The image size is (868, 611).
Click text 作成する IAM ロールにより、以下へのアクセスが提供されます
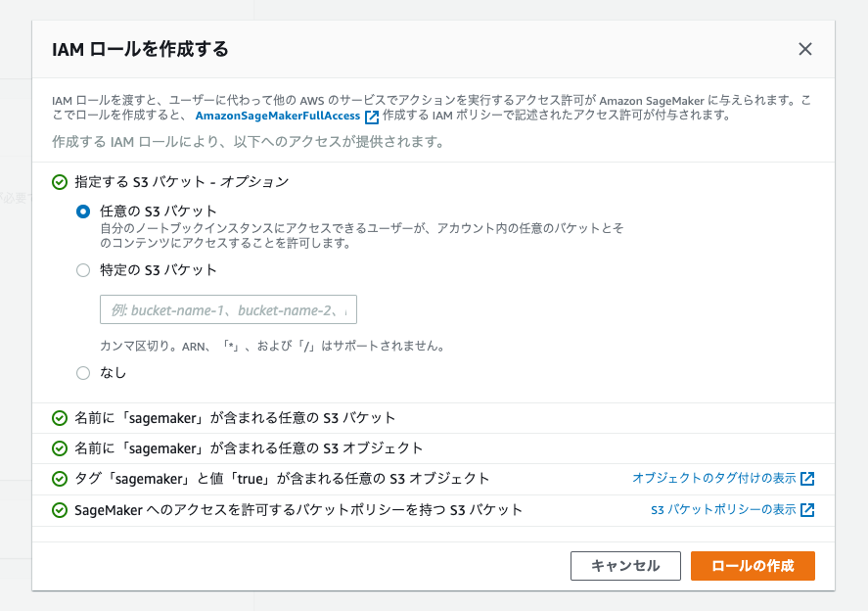249,142
